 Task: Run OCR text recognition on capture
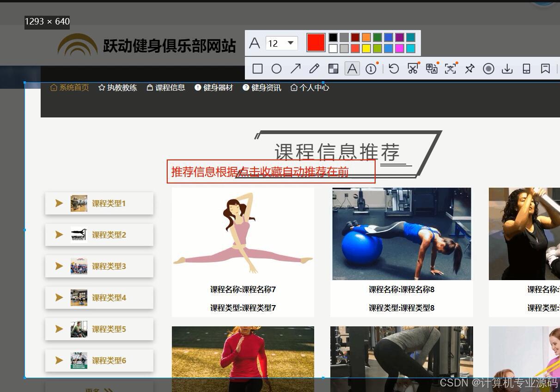pos(450,69)
